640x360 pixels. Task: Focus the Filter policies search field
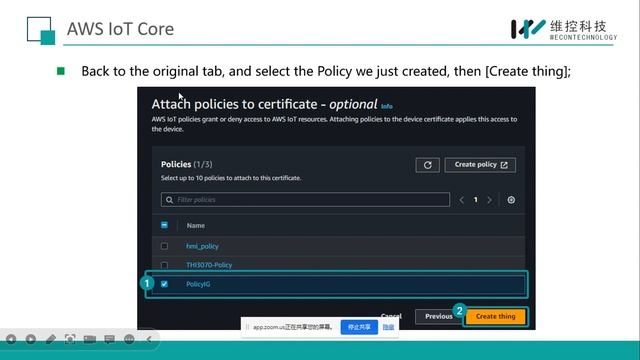(x=305, y=200)
